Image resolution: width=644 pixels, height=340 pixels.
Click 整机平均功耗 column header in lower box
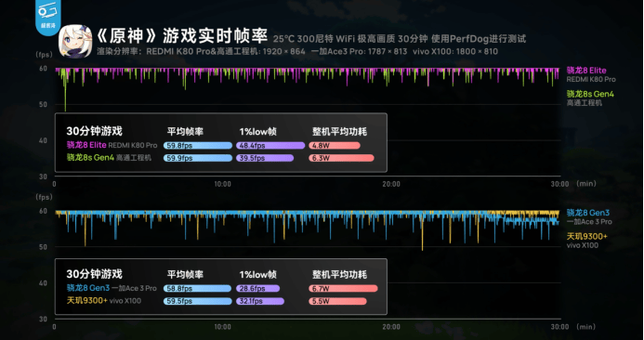click(x=339, y=274)
